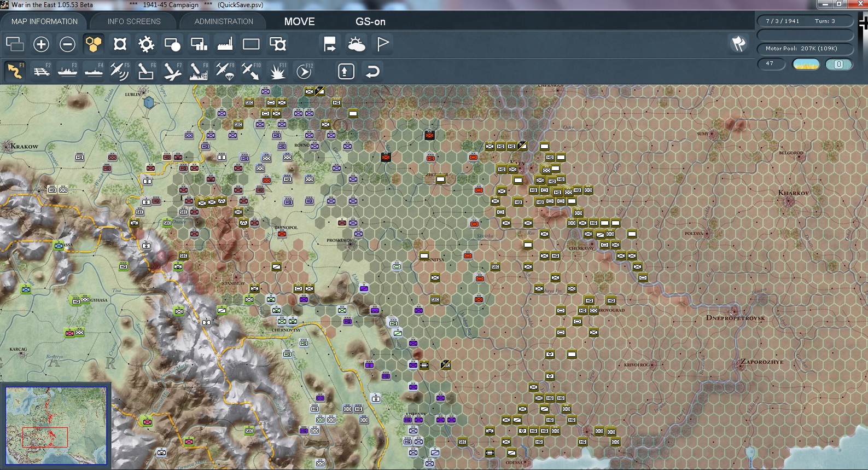868x470 pixels.
Task: Click the Dnepropetrovsk city label
Action: pyautogui.click(x=735, y=318)
